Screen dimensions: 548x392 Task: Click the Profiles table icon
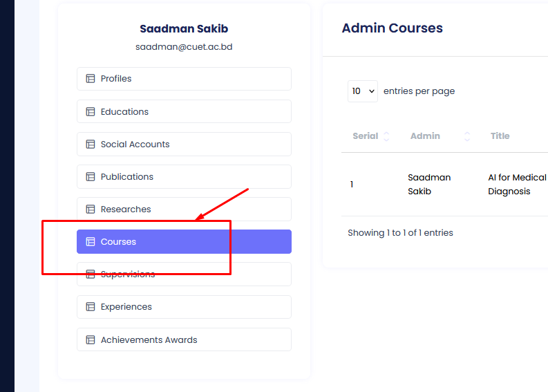click(90, 79)
